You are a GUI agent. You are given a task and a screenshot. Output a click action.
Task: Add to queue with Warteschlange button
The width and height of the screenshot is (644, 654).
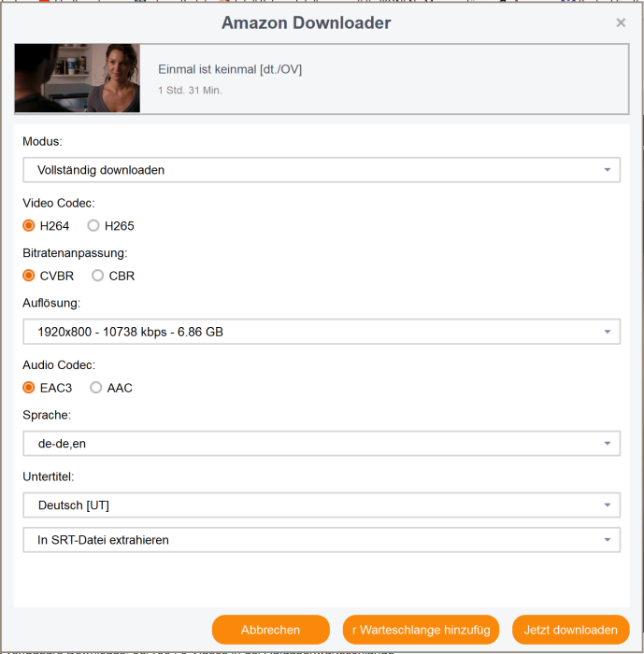(421, 630)
